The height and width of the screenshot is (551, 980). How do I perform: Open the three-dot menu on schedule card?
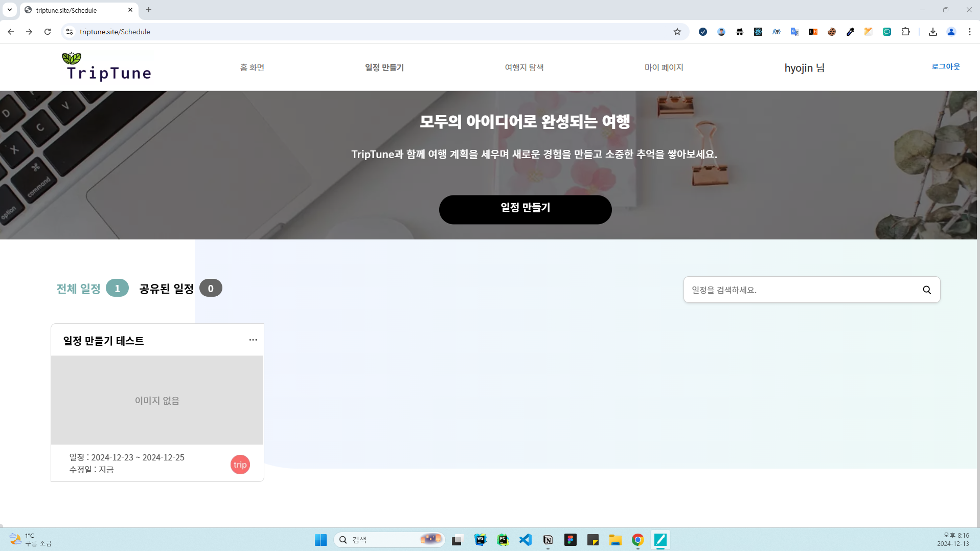tap(253, 340)
